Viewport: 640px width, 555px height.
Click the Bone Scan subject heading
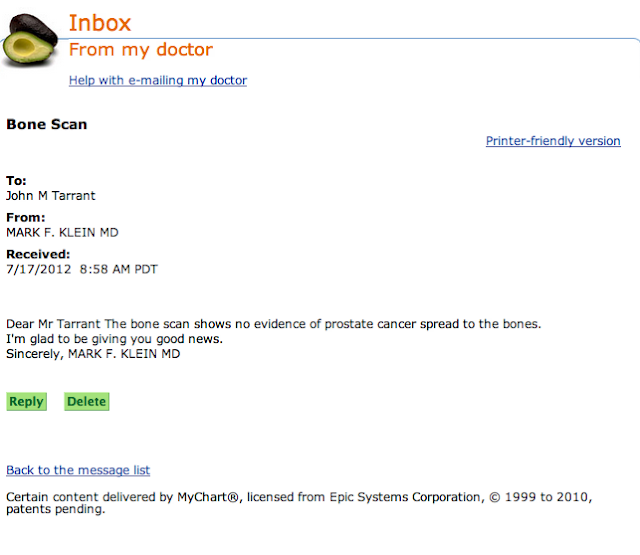pyautogui.click(x=47, y=125)
